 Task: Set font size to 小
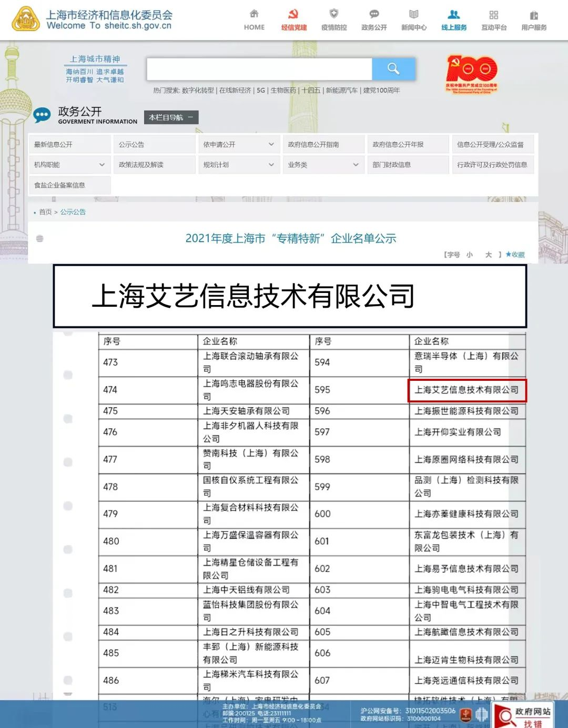tap(470, 255)
